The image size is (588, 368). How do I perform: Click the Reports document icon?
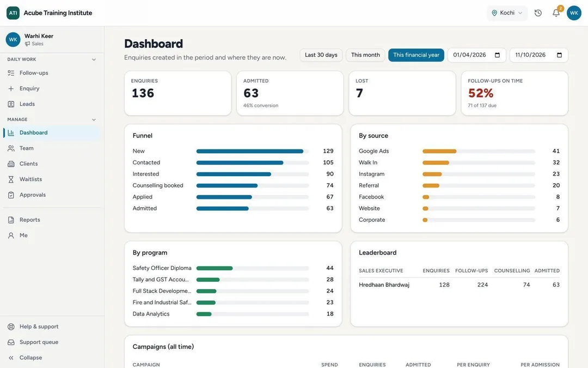[x=11, y=220]
